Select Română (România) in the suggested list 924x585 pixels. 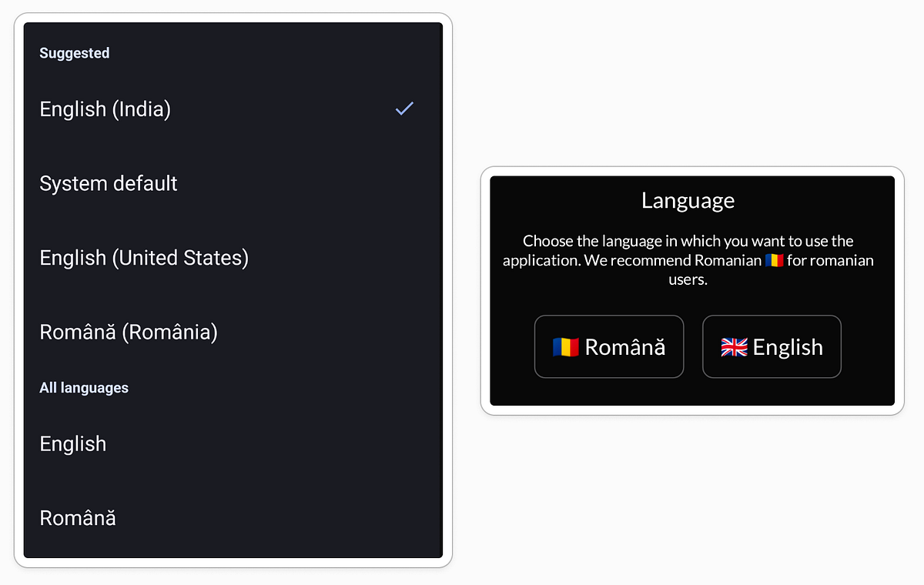coord(129,332)
